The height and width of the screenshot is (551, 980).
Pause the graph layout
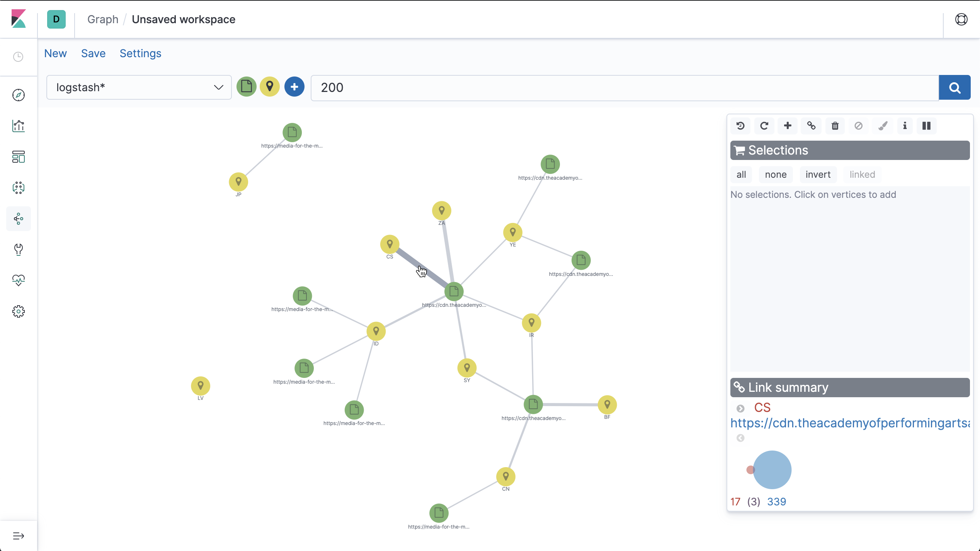[926, 126]
